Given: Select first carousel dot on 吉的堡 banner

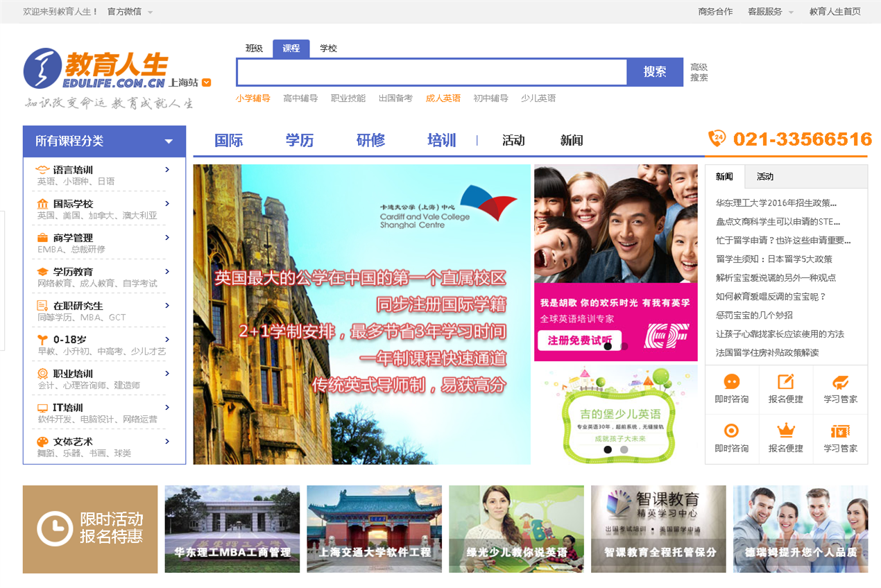Looking at the screenshot, I should pos(608,449).
